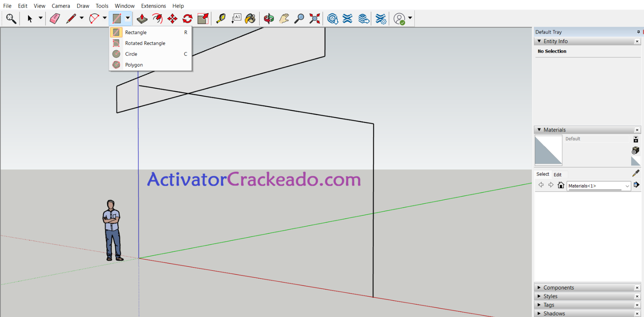Select the Zoom magnifier tool

point(299,19)
